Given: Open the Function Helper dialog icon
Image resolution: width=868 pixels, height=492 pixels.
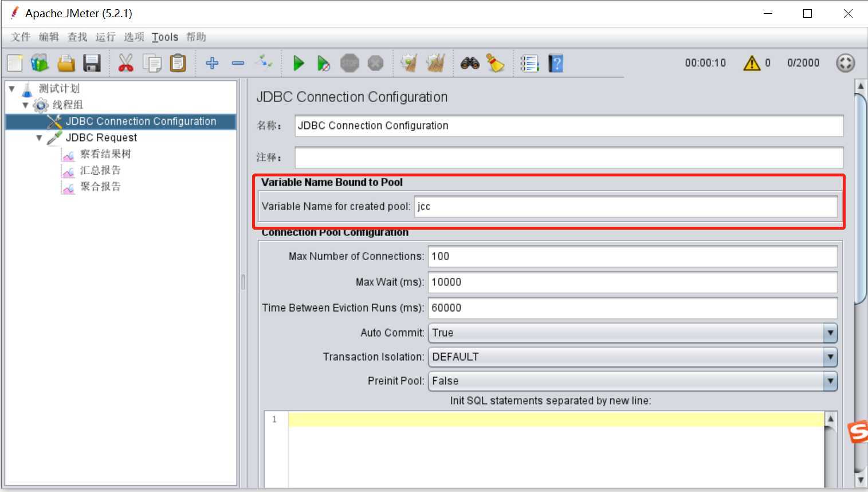Looking at the screenshot, I should [x=529, y=63].
